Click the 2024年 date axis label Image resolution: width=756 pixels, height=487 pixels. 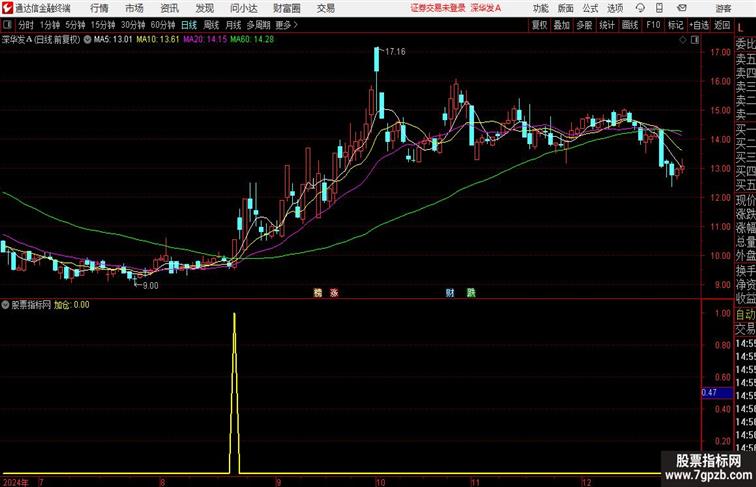point(15,482)
